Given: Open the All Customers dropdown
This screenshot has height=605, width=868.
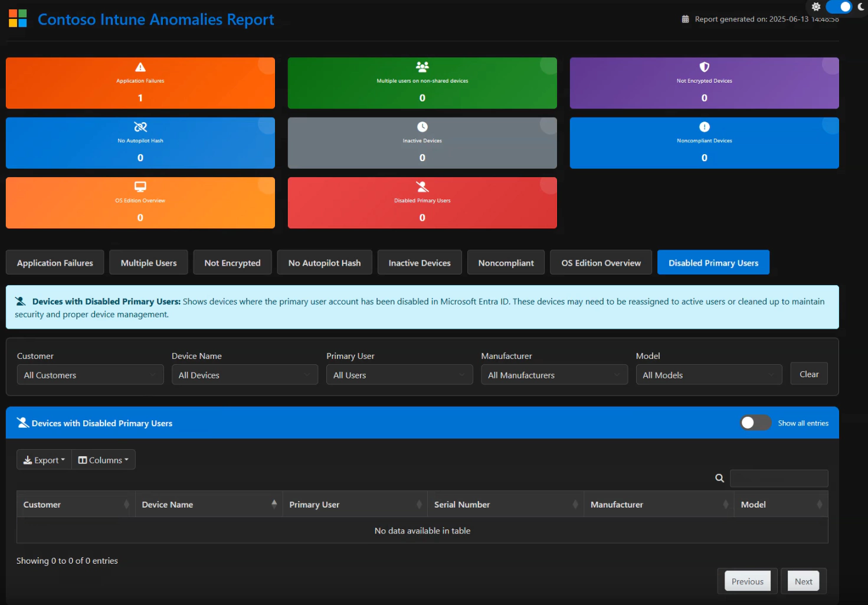Looking at the screenshot, I should point(90,374).
